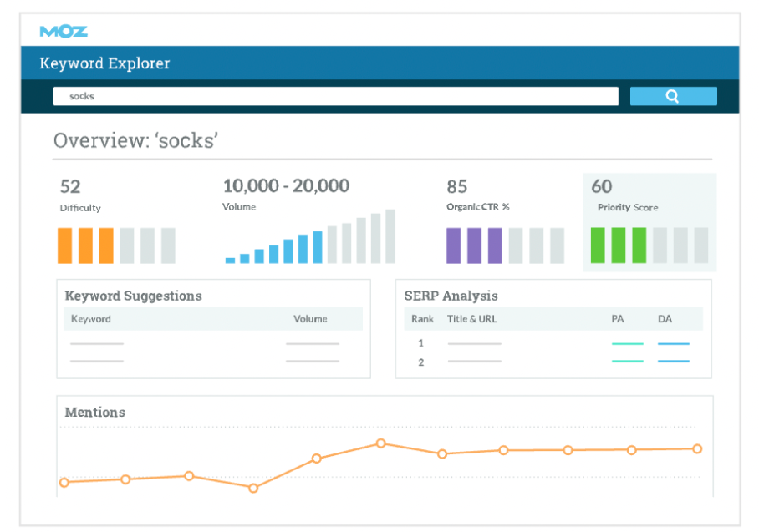This screenshot has width=759, height=532.
Task: Click the DA line for rank 2
Action: click(673, 361)
